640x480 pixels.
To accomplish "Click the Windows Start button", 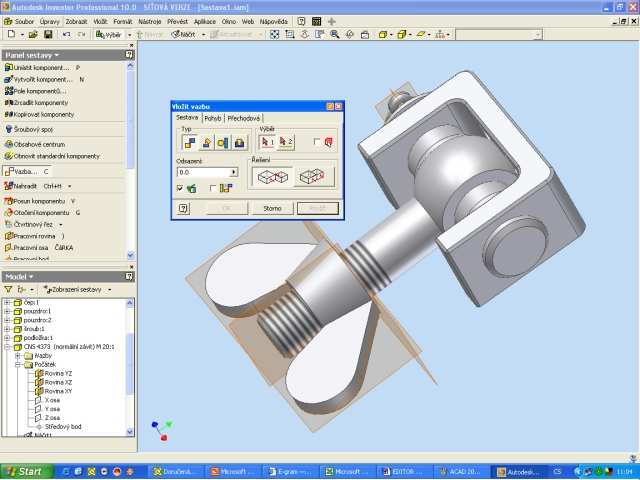I will (24, 471).
